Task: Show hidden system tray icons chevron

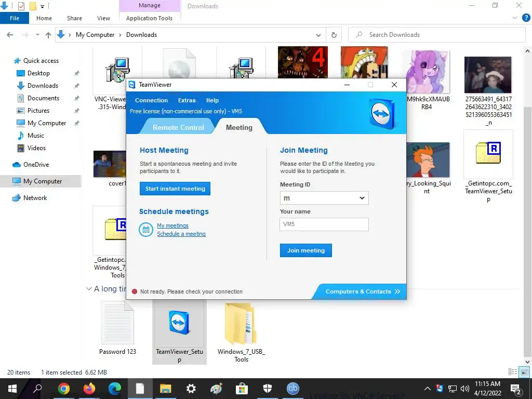Action: [428, 389]
